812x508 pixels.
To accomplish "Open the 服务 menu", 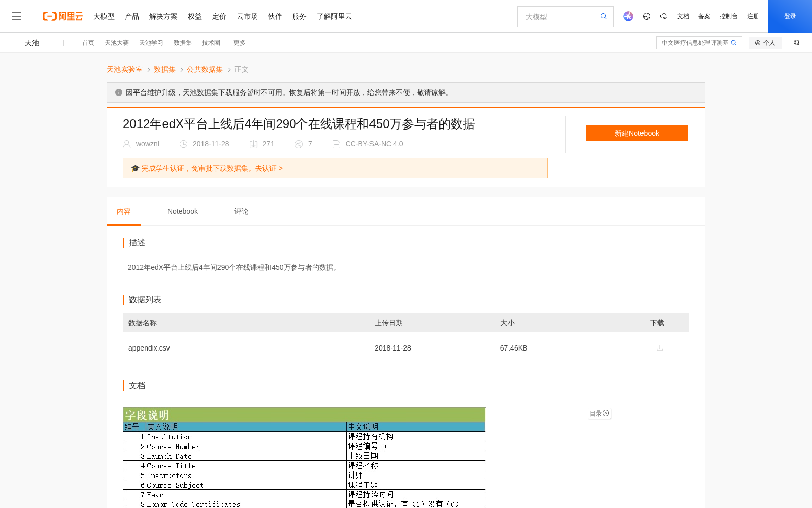I will [299, 16].
